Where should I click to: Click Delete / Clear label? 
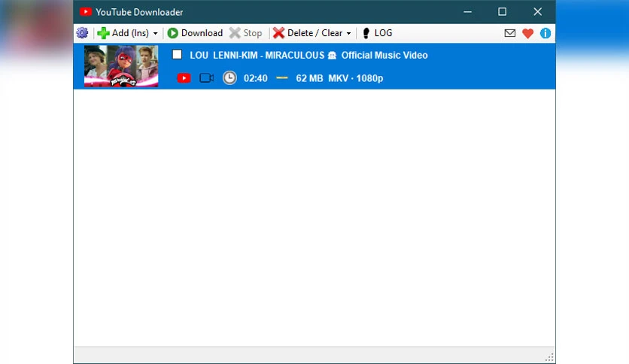coord(315,33)
